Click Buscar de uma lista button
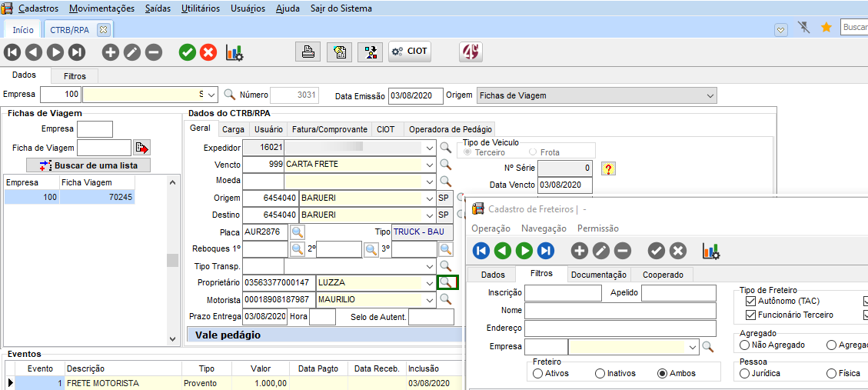The image size is (868, 390). coord(88,165)
